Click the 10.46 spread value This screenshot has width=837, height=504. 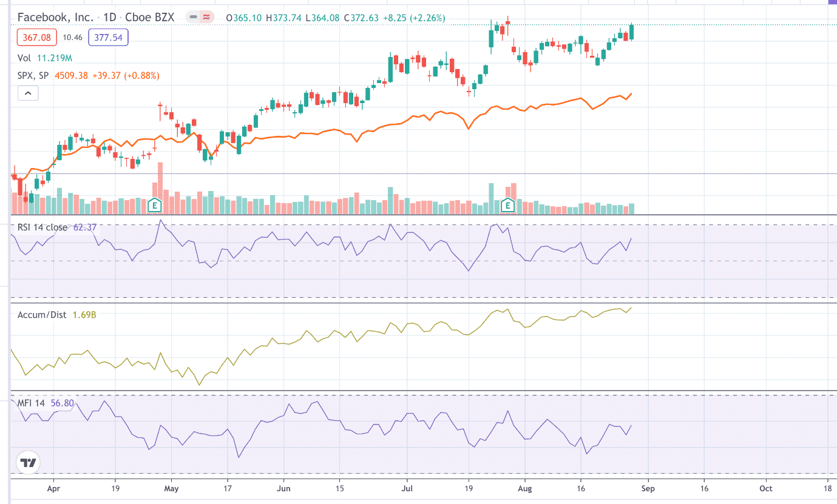tap(72, 38)
